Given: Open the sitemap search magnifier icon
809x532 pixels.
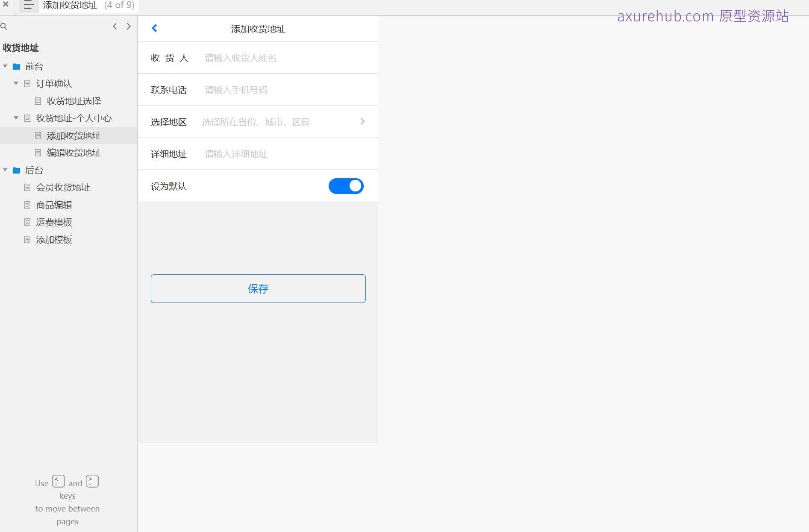Looking at the screenshot, I should pyautogui.click(x=4, y=26).
